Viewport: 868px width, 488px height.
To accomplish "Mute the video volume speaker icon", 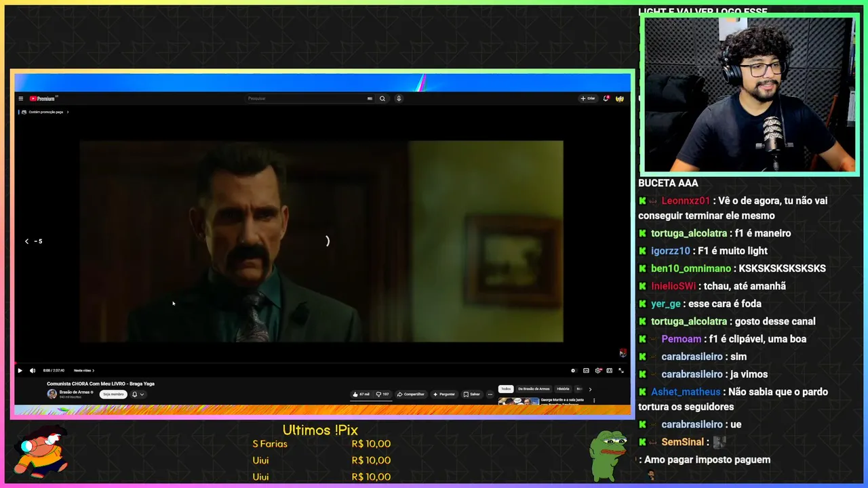I will click(x=32, y=371).
